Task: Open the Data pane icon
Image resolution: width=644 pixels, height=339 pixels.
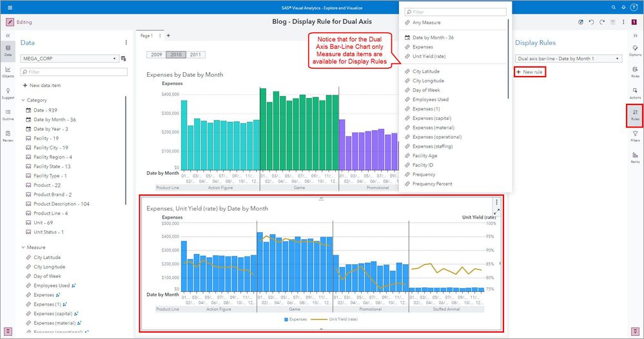Action: (x=8, y=50)
